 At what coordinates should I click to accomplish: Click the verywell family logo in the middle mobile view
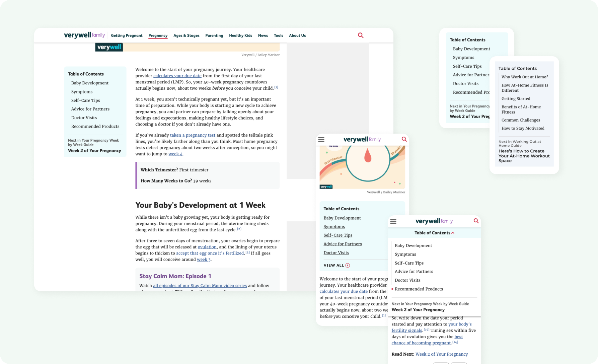[x=362, y=139]
